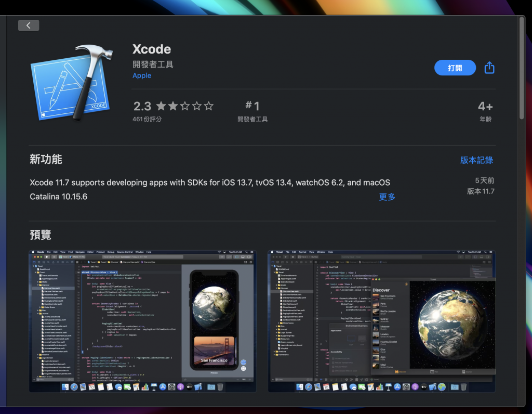The height and width of the screenshot is (414, 532).
Task: Open the first Xcode preview screenshot
Action: 142,321
